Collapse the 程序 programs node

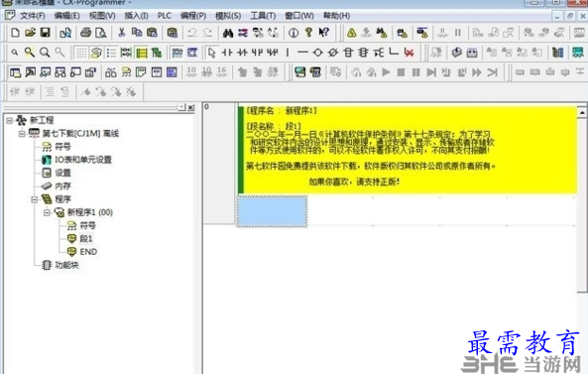pos(34,199)
